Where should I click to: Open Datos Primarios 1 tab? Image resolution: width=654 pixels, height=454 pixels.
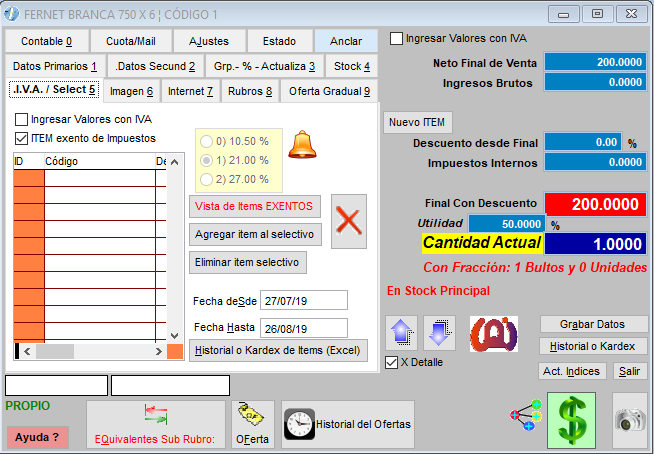[x=55, y=66]
